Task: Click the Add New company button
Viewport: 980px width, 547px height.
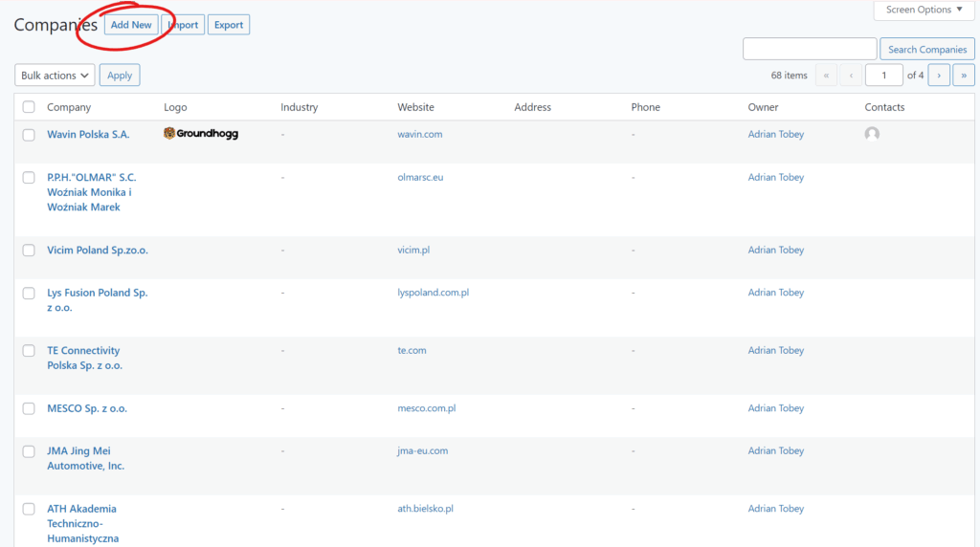Action: [131, 25]
